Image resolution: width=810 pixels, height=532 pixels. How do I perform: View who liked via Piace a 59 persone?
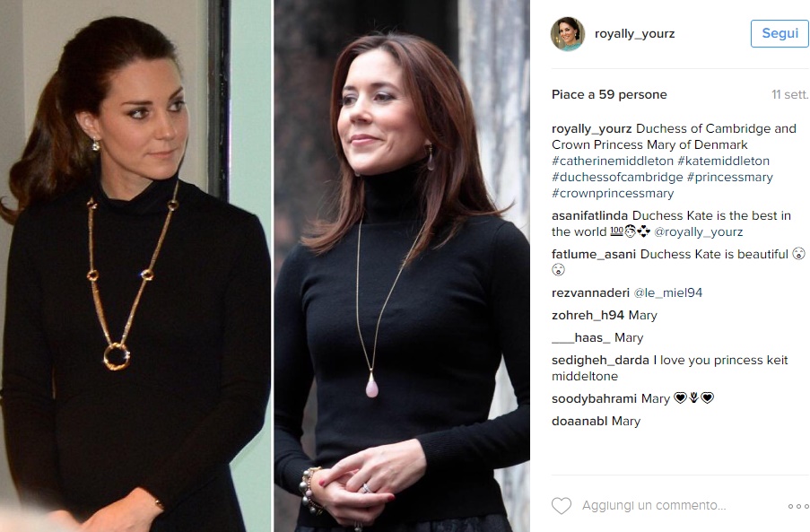(x=609, y=94)
